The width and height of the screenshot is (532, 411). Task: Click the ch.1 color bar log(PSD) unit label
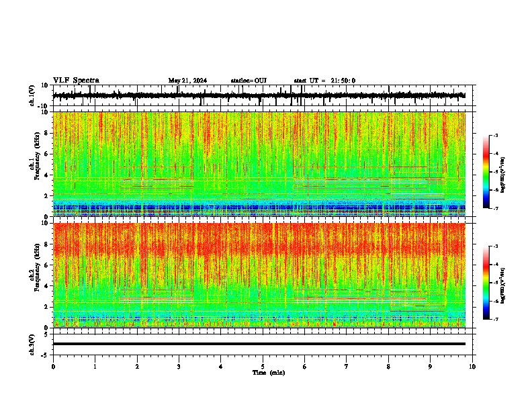(x=503, y=175)
